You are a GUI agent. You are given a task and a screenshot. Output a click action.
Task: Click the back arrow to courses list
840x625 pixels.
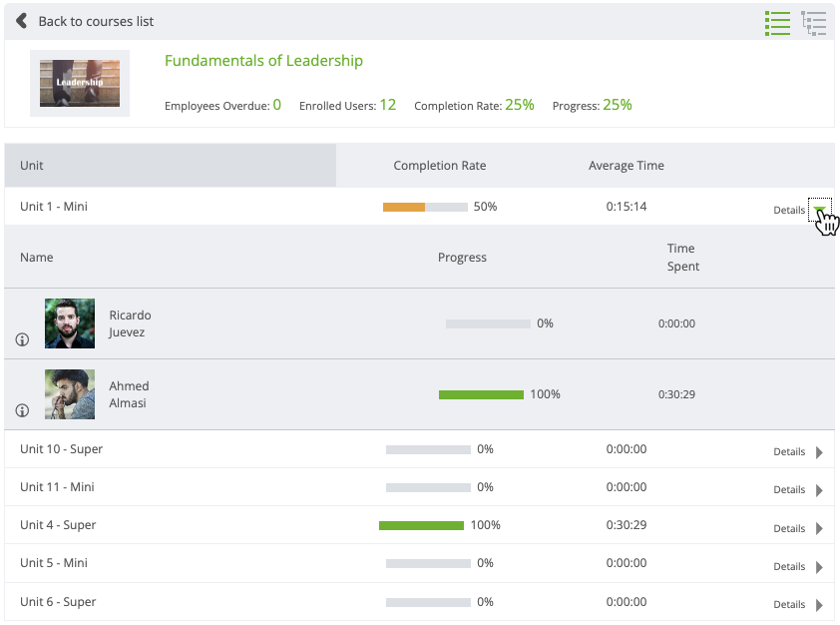(x=20, y=20)
